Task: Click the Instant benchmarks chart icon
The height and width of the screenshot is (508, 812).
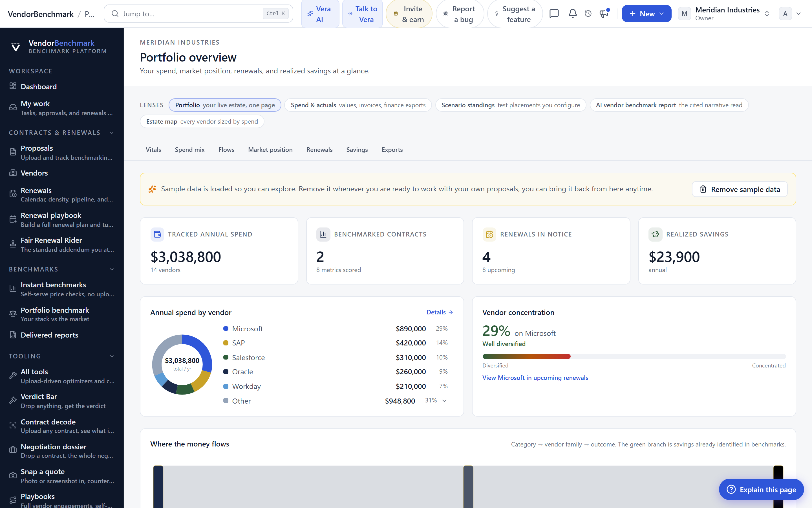Action: pyautogui.click(x=13, y=289)
